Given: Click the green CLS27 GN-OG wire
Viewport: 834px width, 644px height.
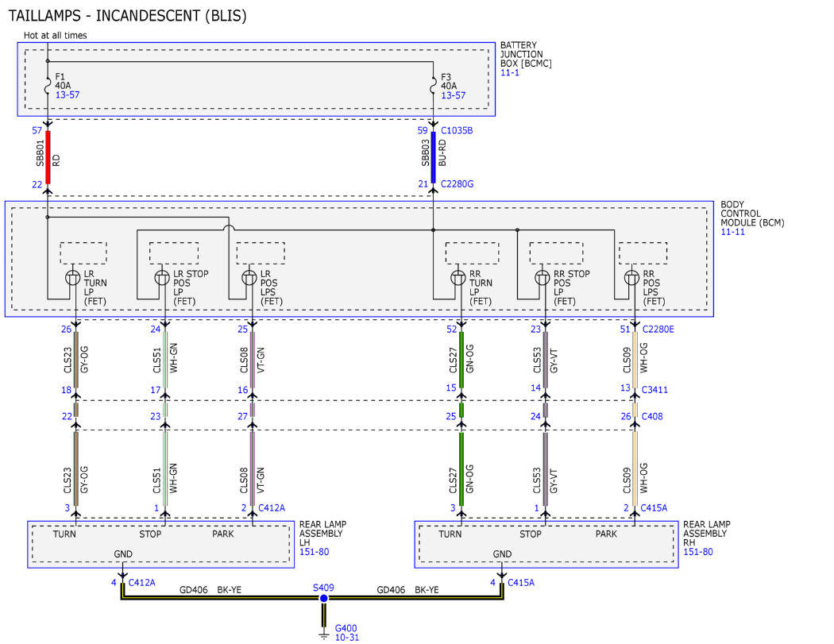Looking at the screenshot, I should (x=461, y=360).
